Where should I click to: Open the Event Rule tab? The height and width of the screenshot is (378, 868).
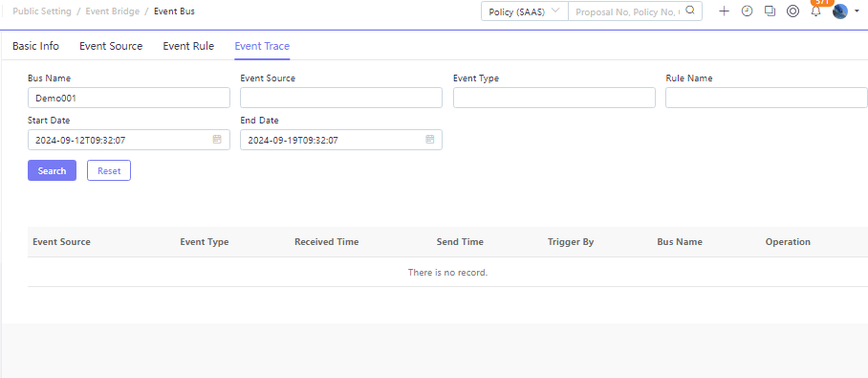(x=188, y=46)
